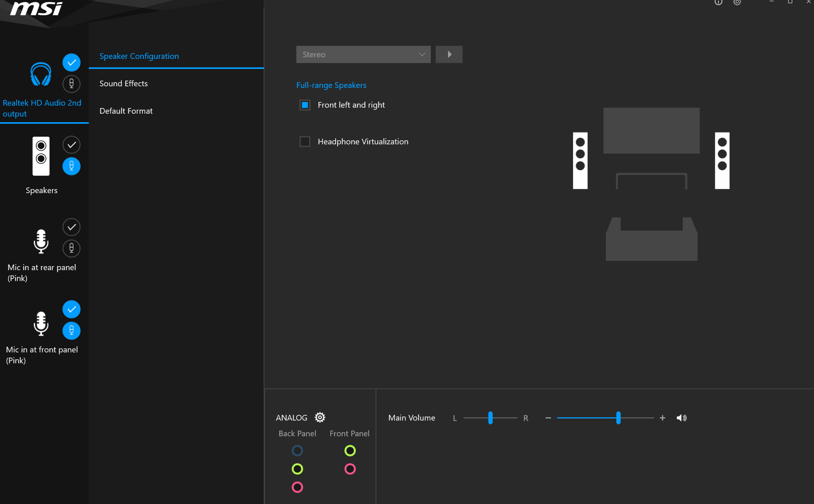Adjust the L/R balance slider

pyautogui.click(x=490, y=418)
